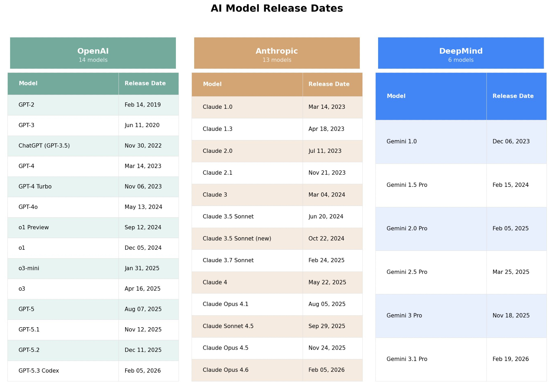
Task: Select the GPT-5.3 Codex entry
Action: [x=39, y=371]
